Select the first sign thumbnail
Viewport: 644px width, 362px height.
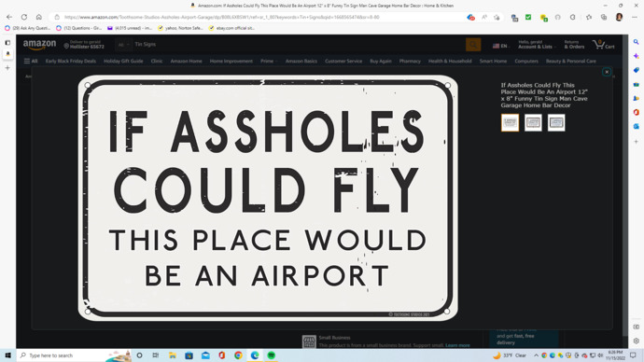pyautogui.click(x=510, y=123)
